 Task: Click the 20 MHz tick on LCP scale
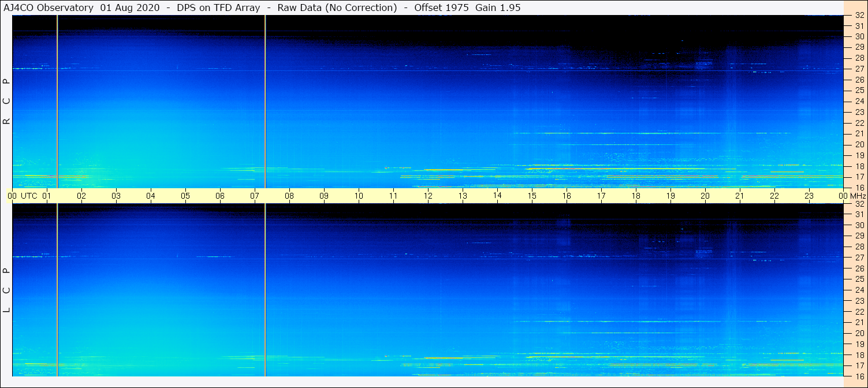pyautogui.click(x=859, y=334)
